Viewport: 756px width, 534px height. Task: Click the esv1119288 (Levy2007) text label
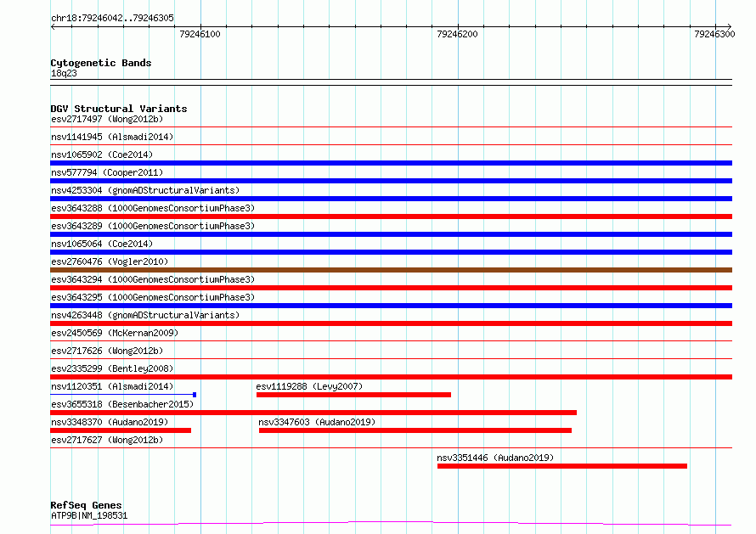309,386
